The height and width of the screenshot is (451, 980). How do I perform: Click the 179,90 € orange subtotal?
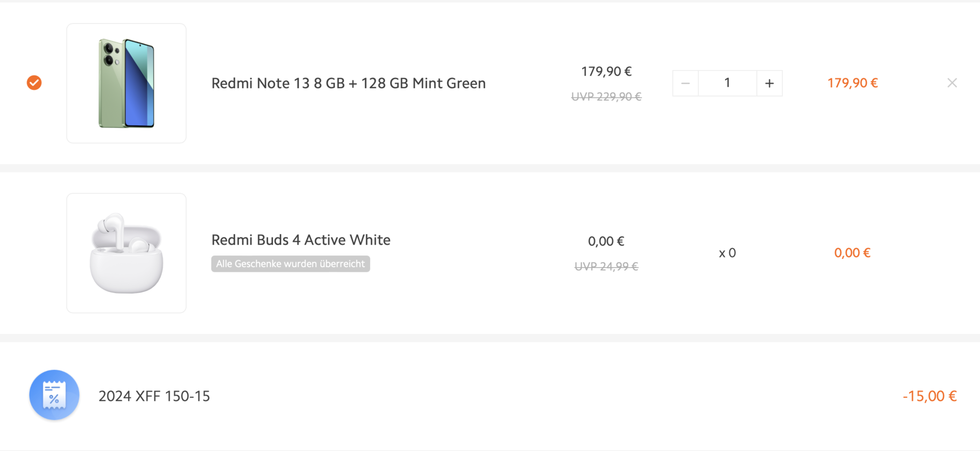(x=852, y=83)
